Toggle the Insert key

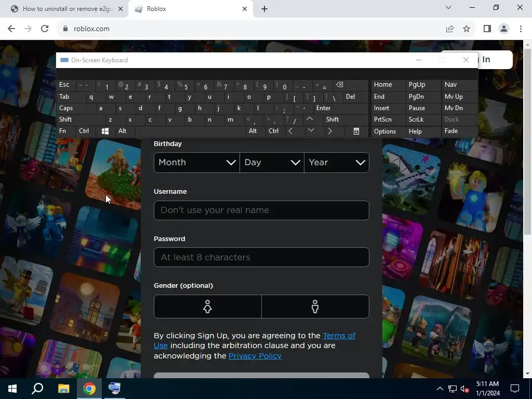coord(388,108)
